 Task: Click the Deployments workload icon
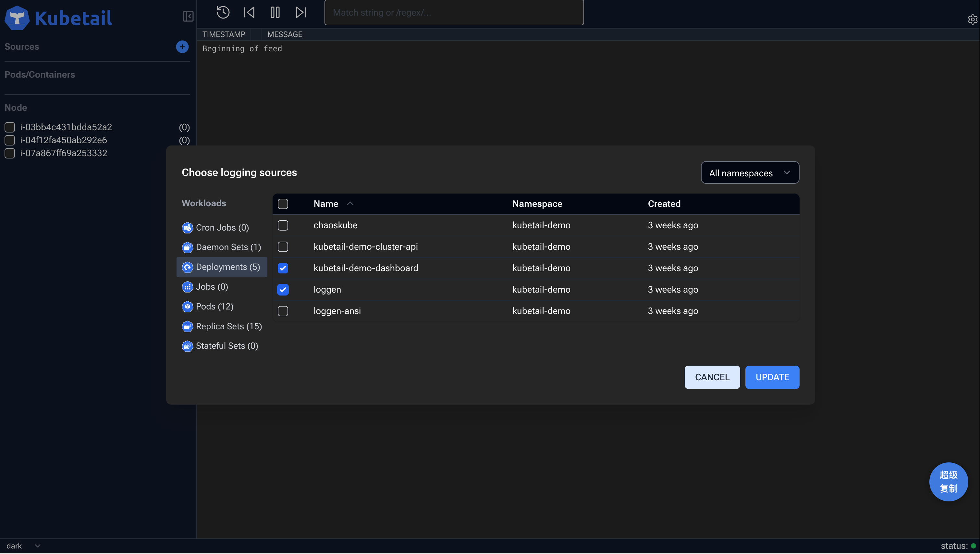tap(187, 267)
